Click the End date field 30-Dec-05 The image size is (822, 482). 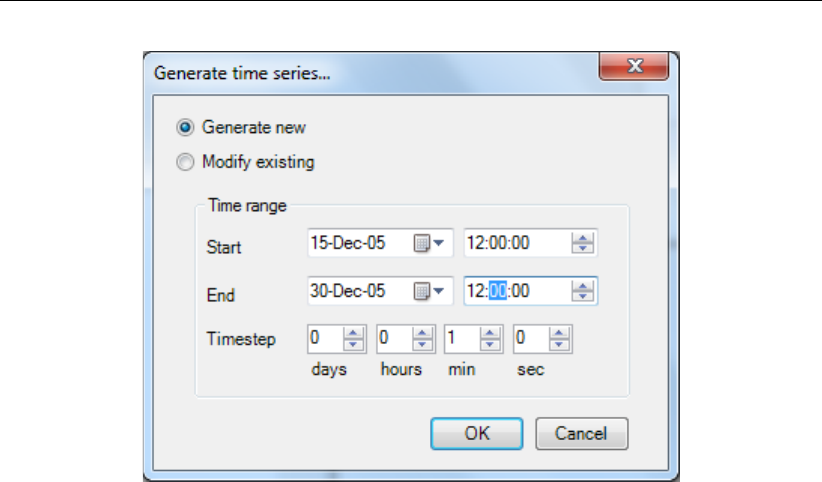coord(355,291)
